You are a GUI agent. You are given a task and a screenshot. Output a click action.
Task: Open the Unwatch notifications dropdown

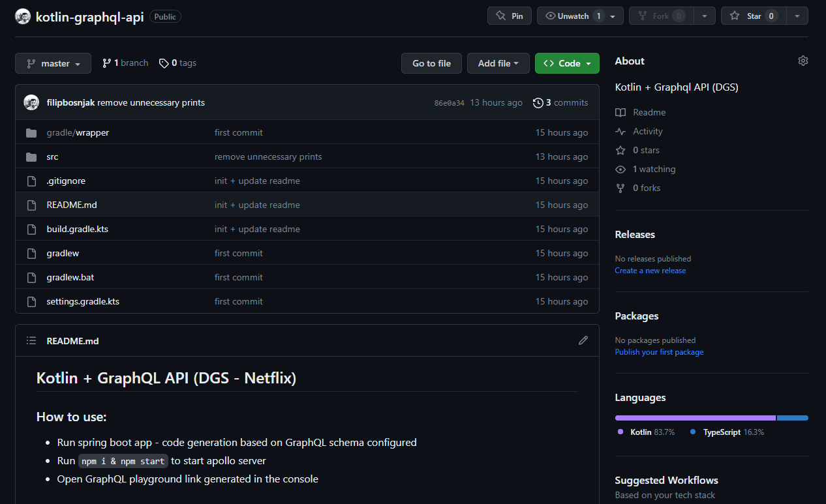click(580, 16)
